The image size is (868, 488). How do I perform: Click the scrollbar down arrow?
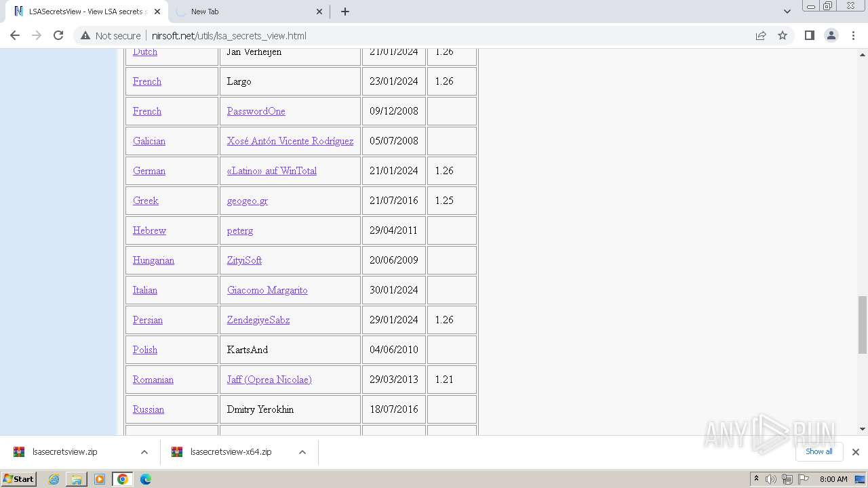863,429
